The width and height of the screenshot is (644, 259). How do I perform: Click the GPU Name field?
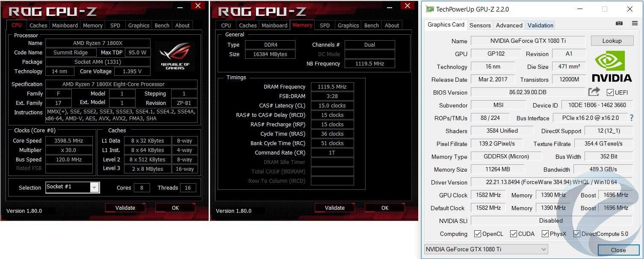(528, 41)
